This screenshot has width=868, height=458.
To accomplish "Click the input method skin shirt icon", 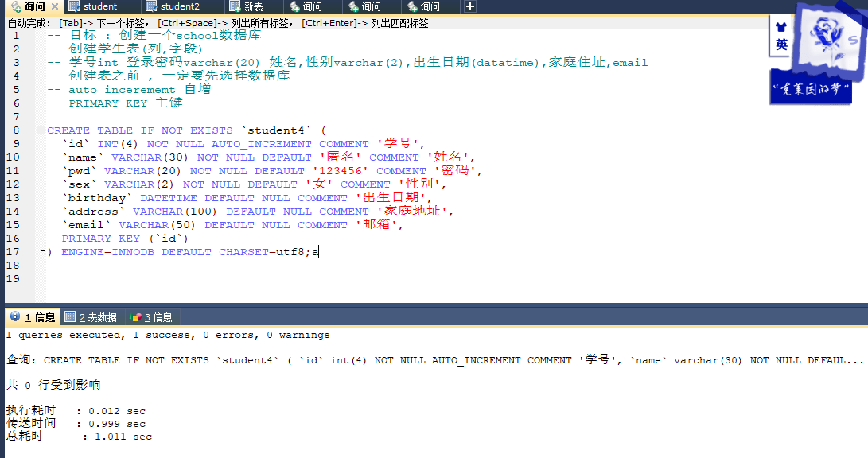I will (x=781, y=25).
